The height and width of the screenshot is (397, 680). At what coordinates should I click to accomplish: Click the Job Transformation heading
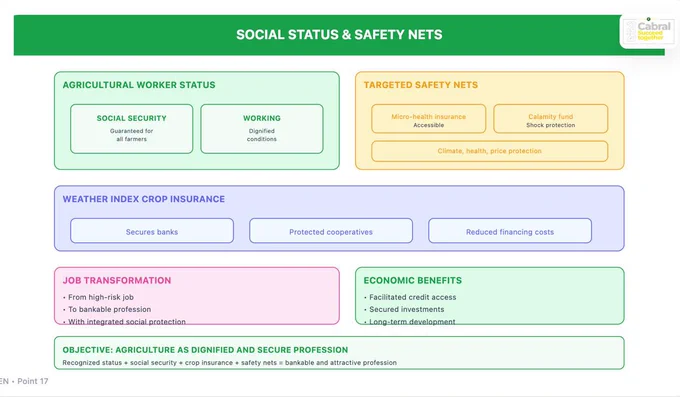tap(117, 280)
